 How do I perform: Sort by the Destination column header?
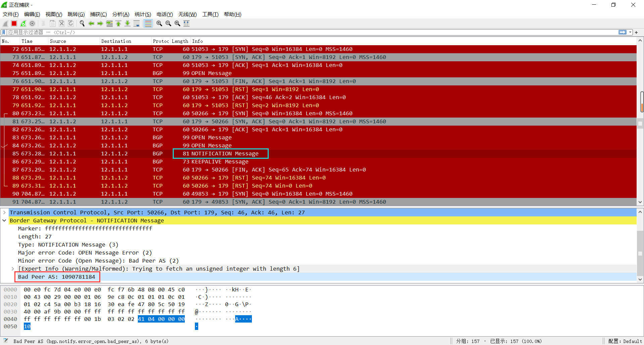click(x=125, y=41)
